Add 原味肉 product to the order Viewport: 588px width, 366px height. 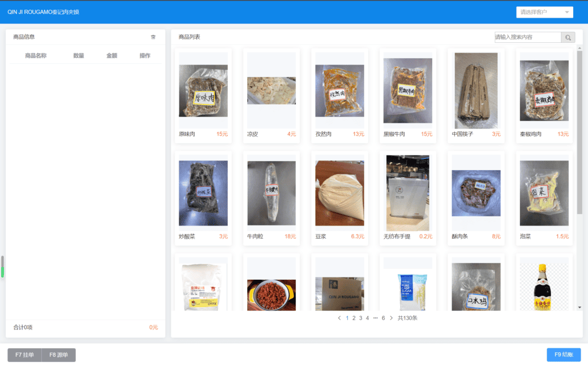tap(203, 91)
